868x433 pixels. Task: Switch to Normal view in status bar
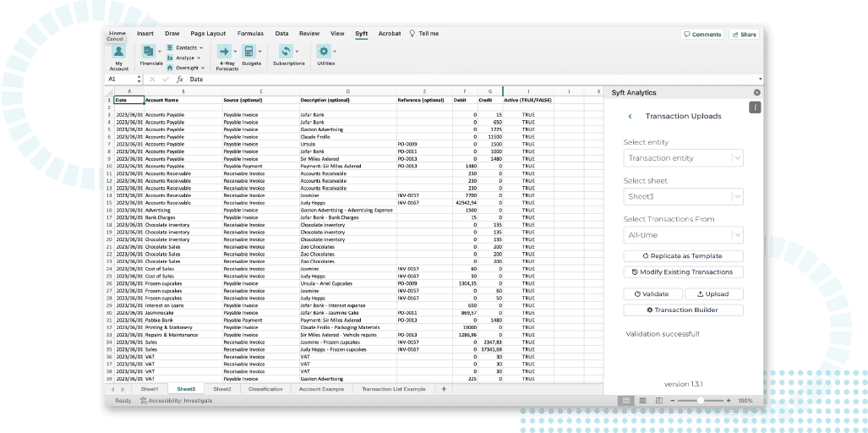click(626, 400)
